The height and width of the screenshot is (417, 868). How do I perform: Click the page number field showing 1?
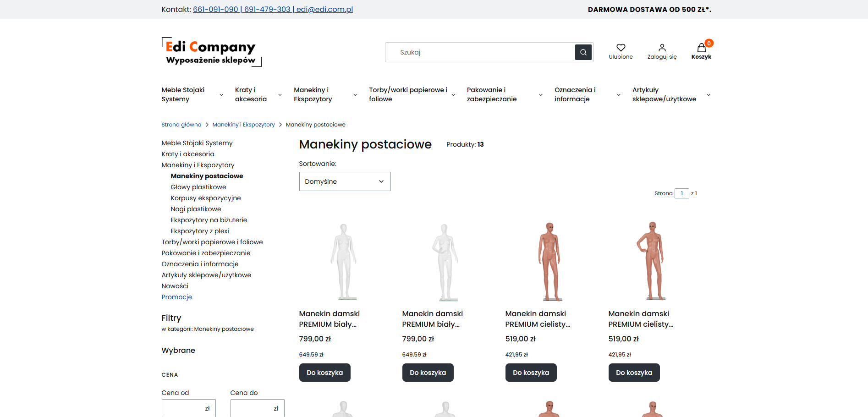pyautogui.click(x=681, y=193)
